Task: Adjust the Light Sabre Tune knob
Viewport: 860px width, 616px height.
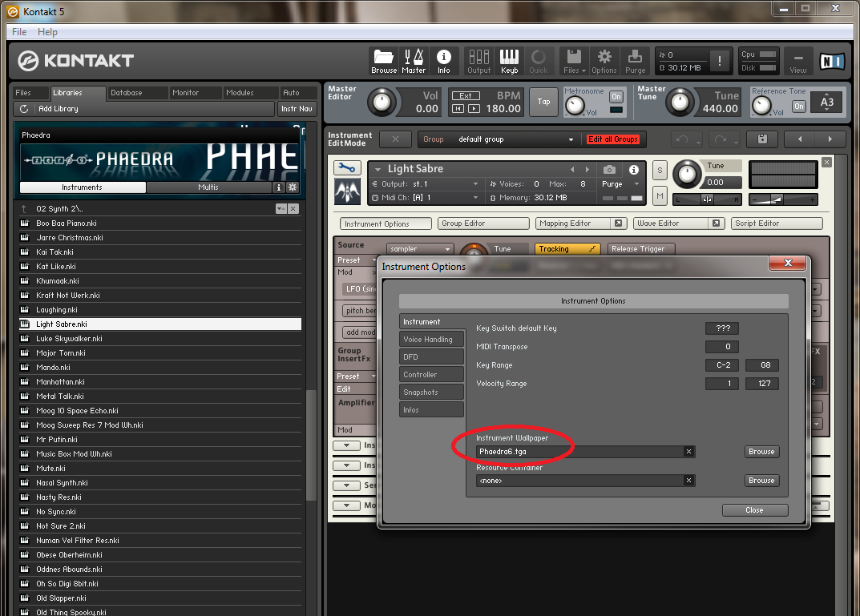Action: 687,175
